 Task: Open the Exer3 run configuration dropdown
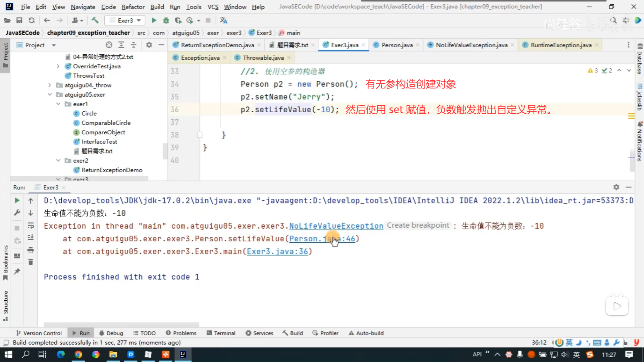pyautogui.click(x=139, y=20)
